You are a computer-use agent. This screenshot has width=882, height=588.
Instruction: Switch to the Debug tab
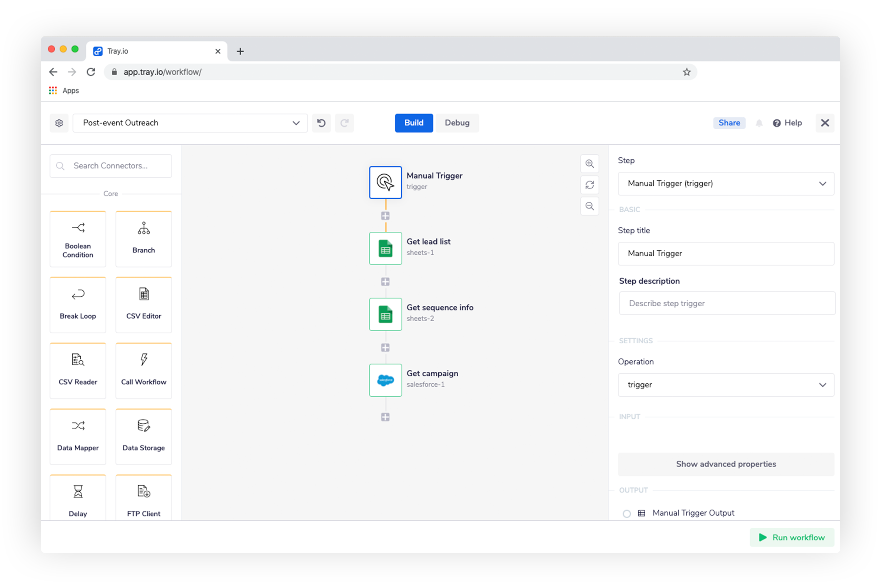point(457,123)
